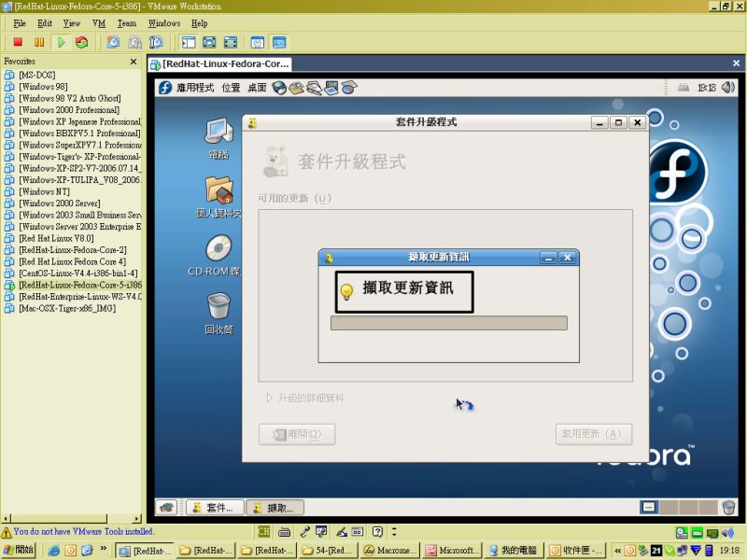Take a snapshot with the snapshot toolbar icon
Viewport: 747px width, 560px height.
113,42
